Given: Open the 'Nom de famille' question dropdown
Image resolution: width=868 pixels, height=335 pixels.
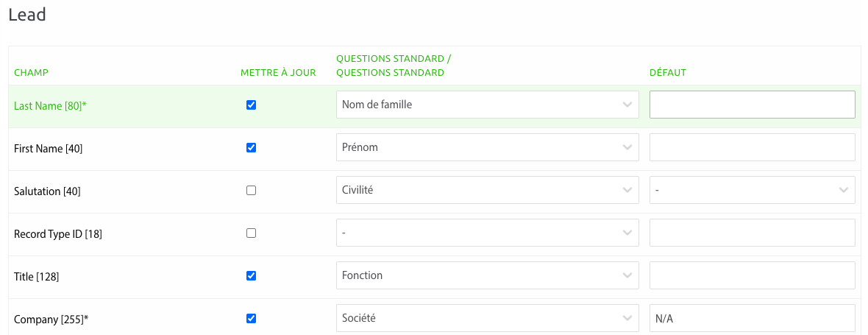Looking at the screenshot, I should [486, 105].
